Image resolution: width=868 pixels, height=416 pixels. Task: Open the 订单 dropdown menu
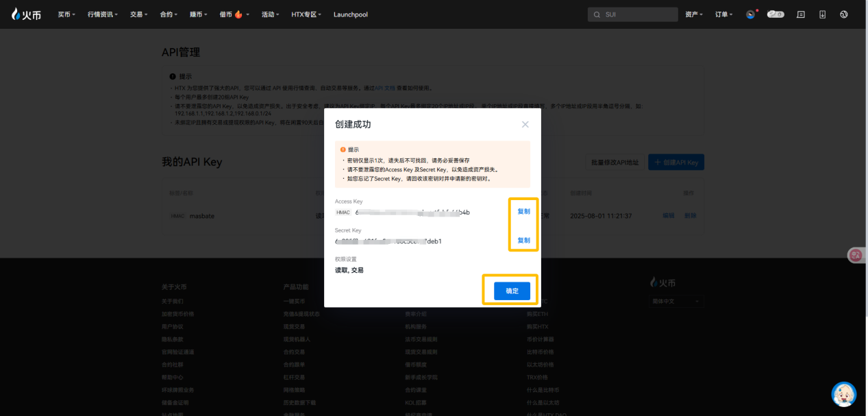point(724,14)
